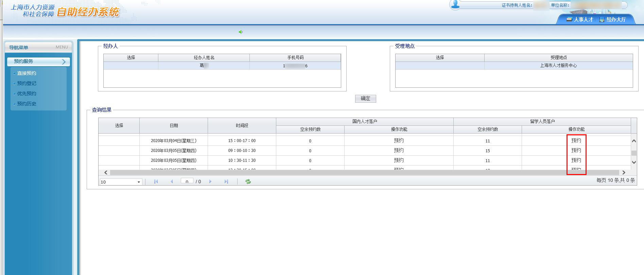Click the 手机号码 column header
Image resolution: width=644 pixels, height=275 pixels.
click(295, 57)
